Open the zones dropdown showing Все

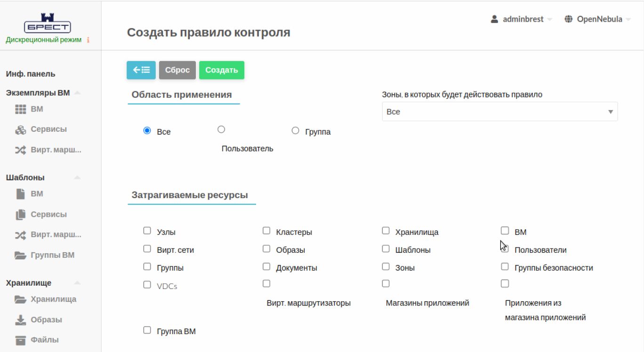pyautogui.click(x=499, y=112)
